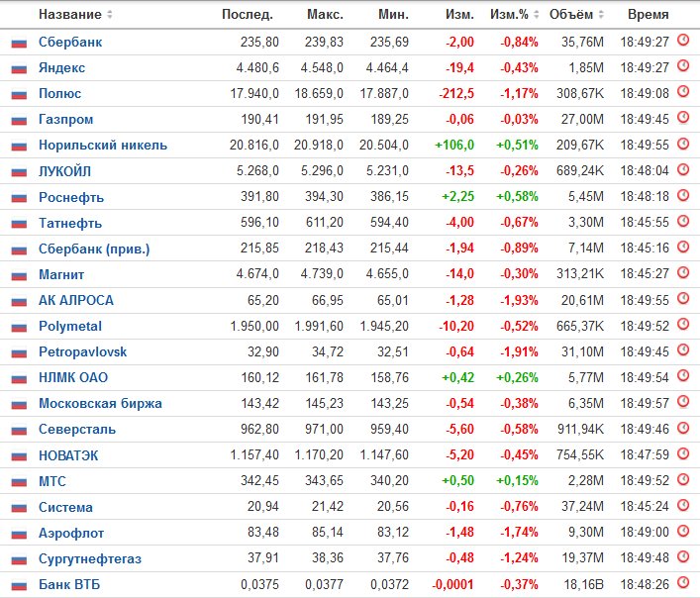Click the clock icon in МТС row
The width and height of the screenshot is (700, 598).
[683, 479]
